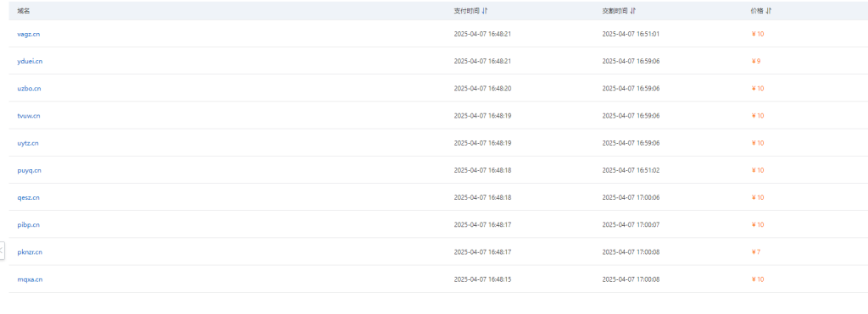Image resolution: width=868 pixels, height=314 pixels.
Task: Click the 交割时间 column header text
Action: (615, 10)
